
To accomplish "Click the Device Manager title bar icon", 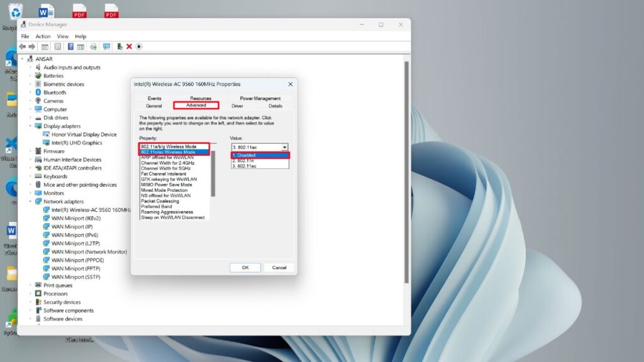I will pos(23,25).
